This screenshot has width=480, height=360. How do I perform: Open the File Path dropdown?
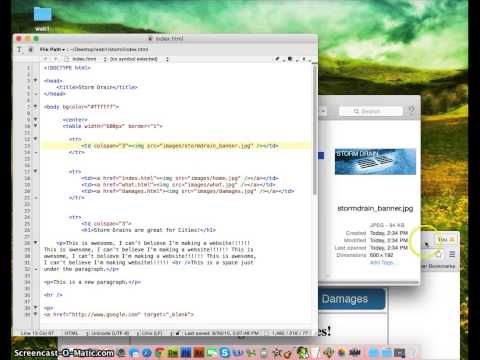click(52, 49)
